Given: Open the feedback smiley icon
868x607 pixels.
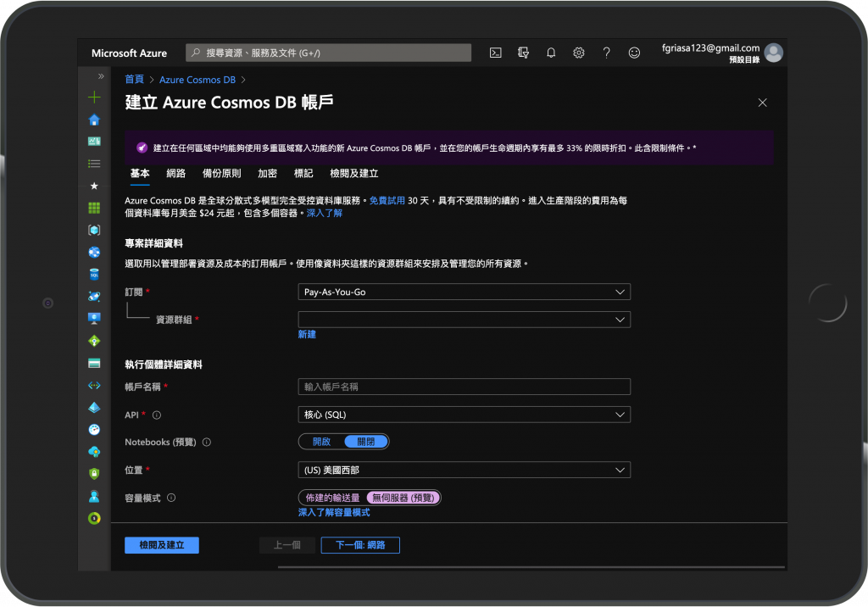Looking at the screenshot, I should 634,53.
